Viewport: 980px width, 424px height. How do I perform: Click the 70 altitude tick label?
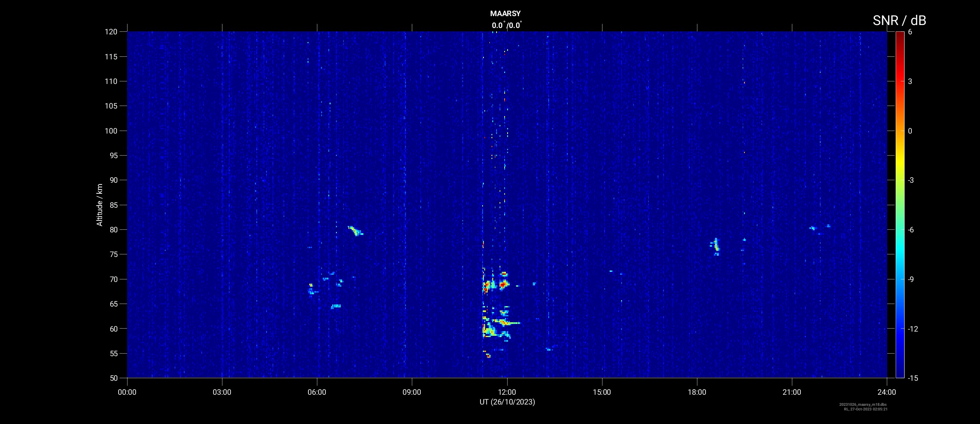coord(113,279)
